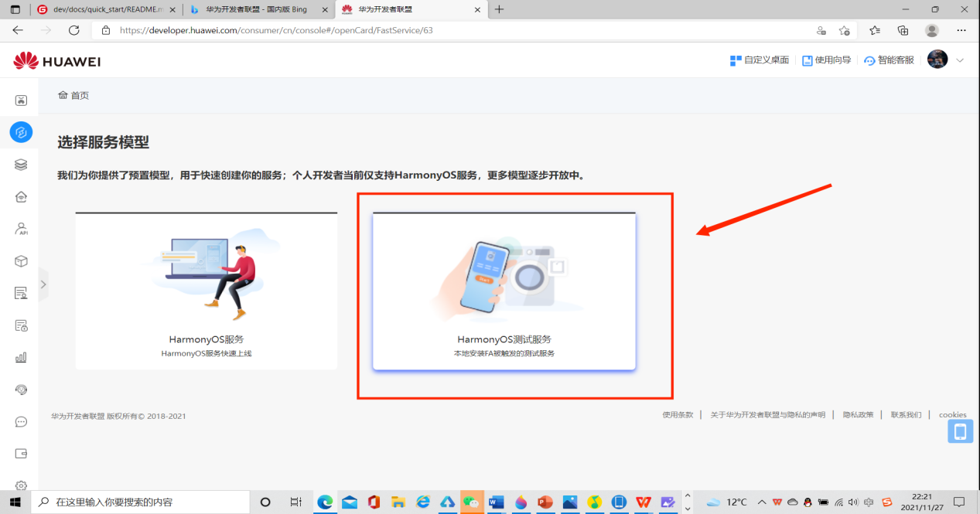Open Cortana from the taskbar
Viewport: 980px width, 514px height.
tap(265, 502)
